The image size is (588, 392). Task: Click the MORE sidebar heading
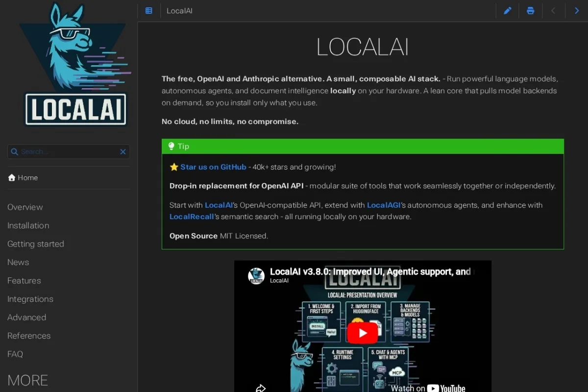click(27, 380)
